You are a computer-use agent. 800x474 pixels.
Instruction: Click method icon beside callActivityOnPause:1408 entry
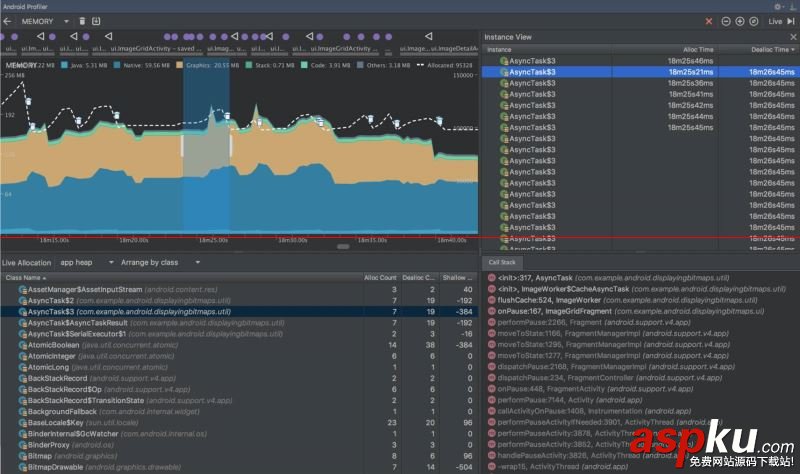tap(491, 411)
